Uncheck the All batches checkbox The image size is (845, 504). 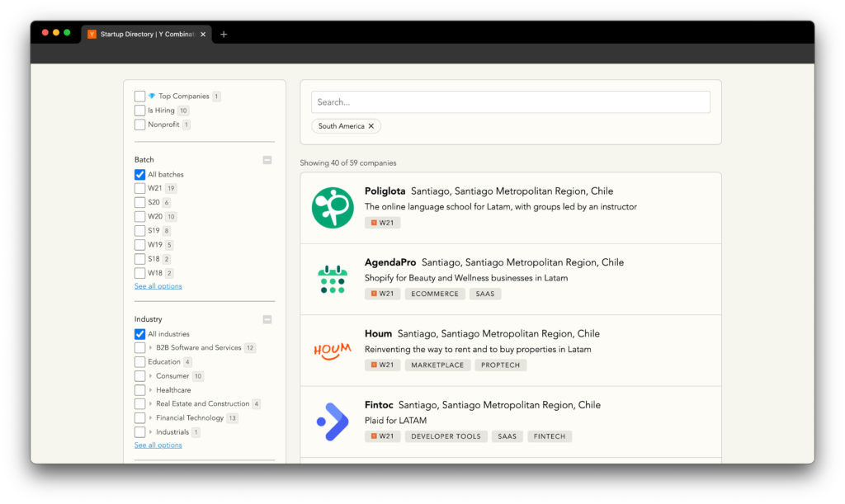point(140,174)
